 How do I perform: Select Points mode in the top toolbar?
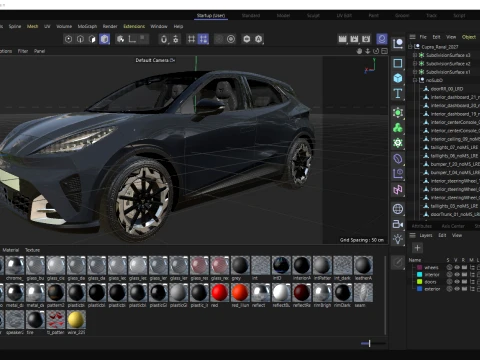[x=68, y=39]
